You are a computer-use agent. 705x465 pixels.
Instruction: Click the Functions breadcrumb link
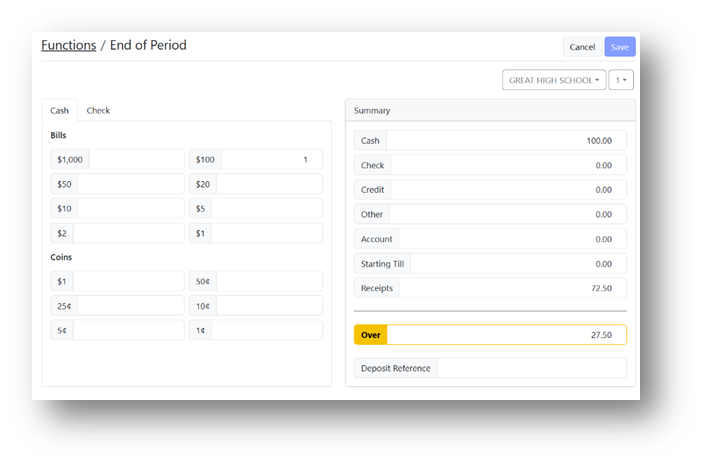69,45
